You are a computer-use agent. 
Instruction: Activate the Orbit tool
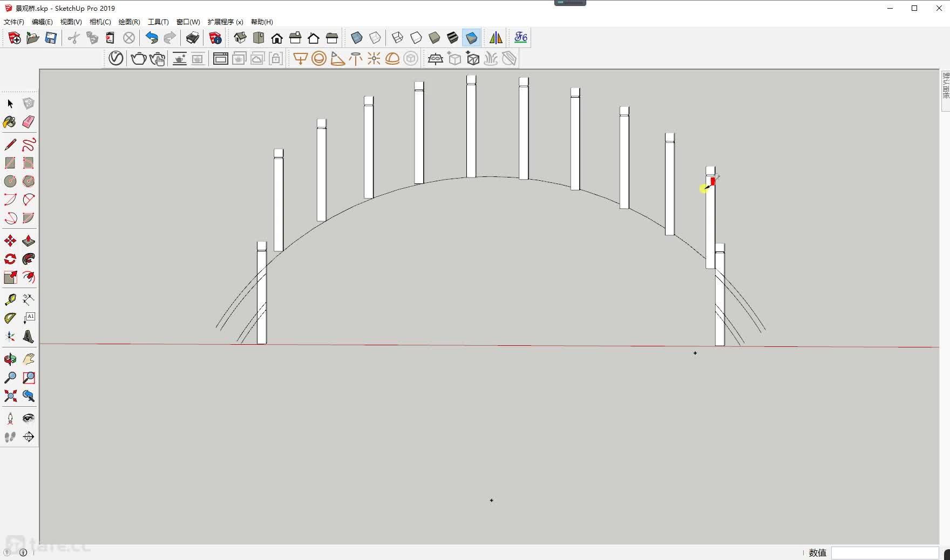pyautogui.click(x=10, y=359)
